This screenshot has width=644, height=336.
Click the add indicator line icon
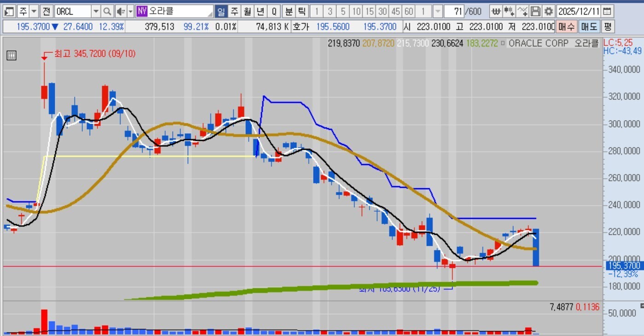coord(522,11)
